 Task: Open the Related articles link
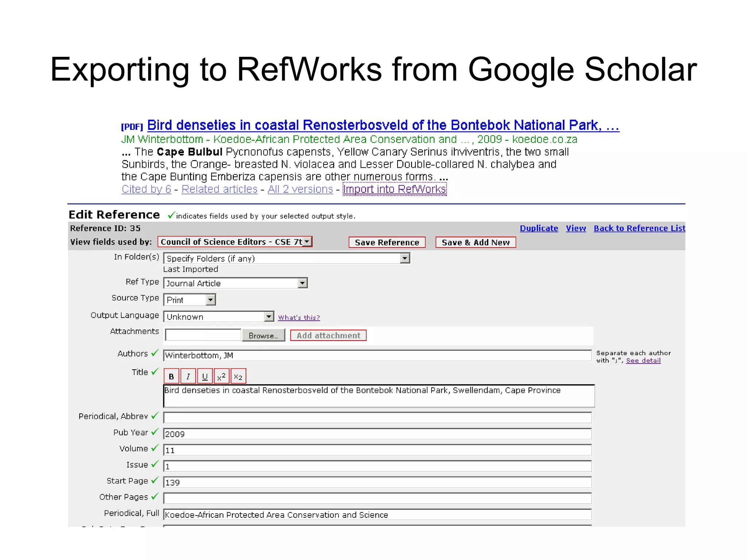pos(220,189)
